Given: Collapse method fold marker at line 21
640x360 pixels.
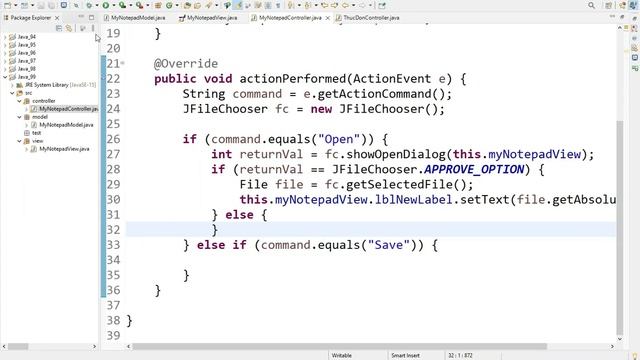Looking at the screenshot, I should pyautogui.click(x=123, y=64).
